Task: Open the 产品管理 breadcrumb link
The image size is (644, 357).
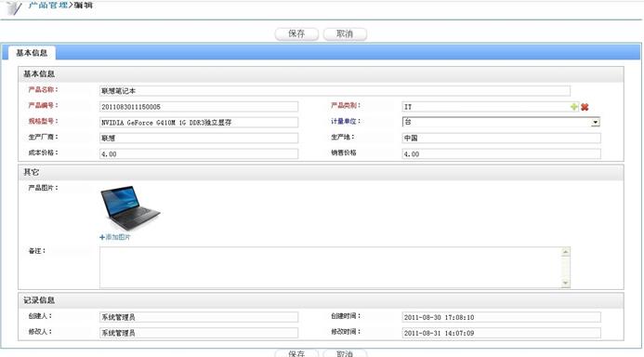Action: tap(47, 5)
